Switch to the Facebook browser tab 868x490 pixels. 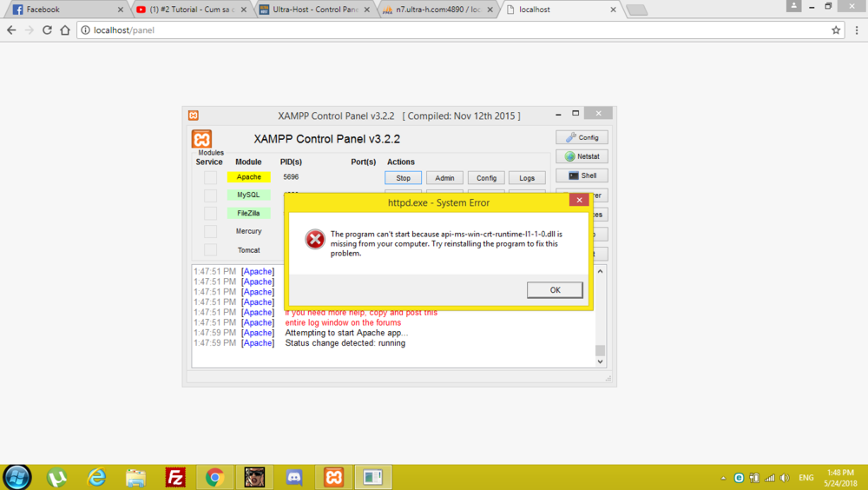pyautogui.click(x=66, y=10)
